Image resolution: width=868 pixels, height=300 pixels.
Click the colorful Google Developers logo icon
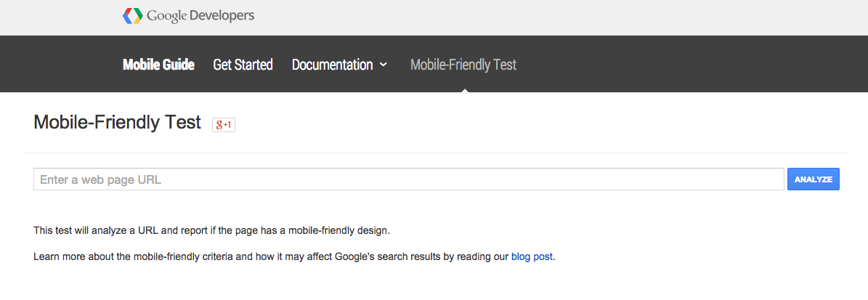[132, 15]
